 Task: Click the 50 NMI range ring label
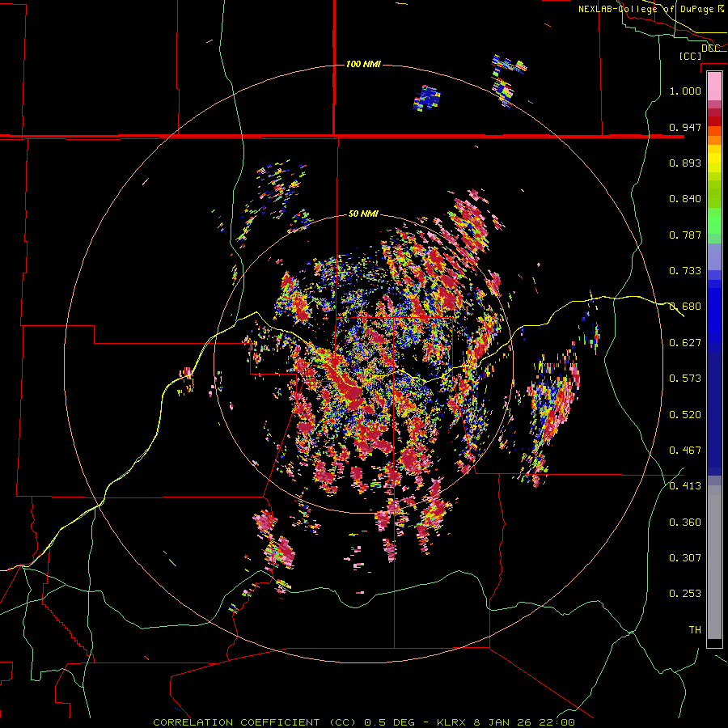(363, 214)
